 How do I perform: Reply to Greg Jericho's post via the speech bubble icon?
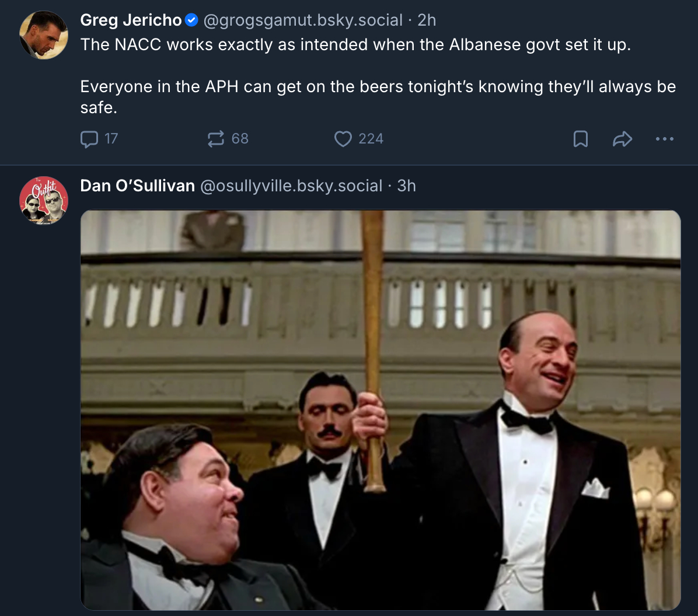coord(89,139)
